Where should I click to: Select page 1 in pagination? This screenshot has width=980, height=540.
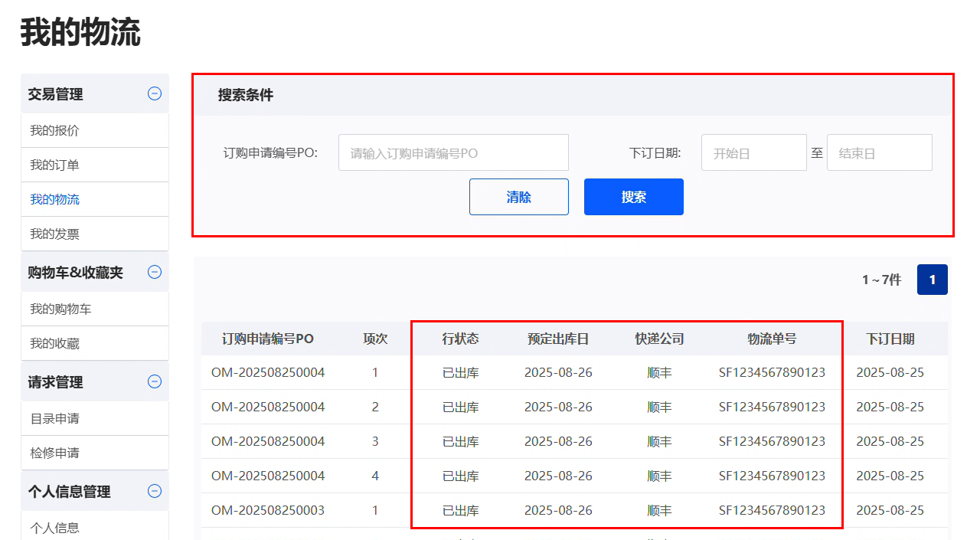(x=932, y=280)
